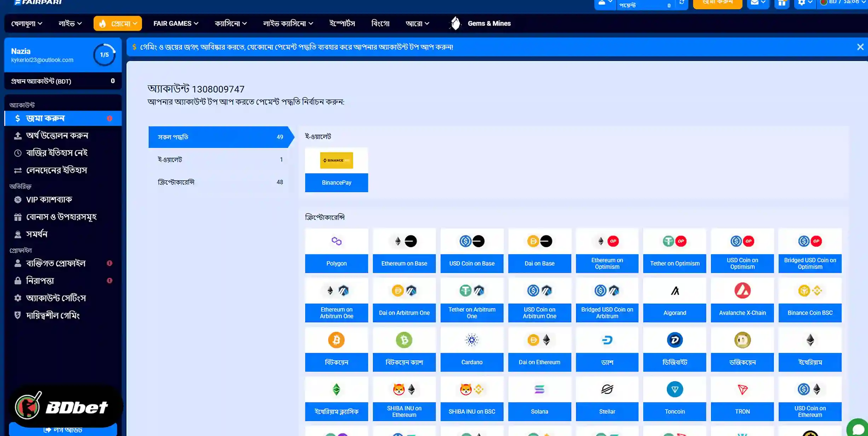The height and width of the screenshot is (436, 868).
Task: Select Ethereum on Optimism tile
Action: point(607,251)
